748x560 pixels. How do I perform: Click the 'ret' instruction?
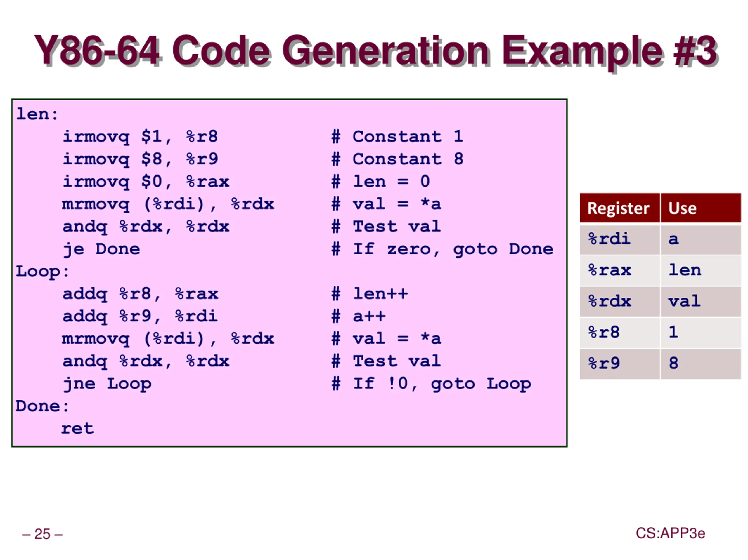pyautogui.click(x=77, y=429)
